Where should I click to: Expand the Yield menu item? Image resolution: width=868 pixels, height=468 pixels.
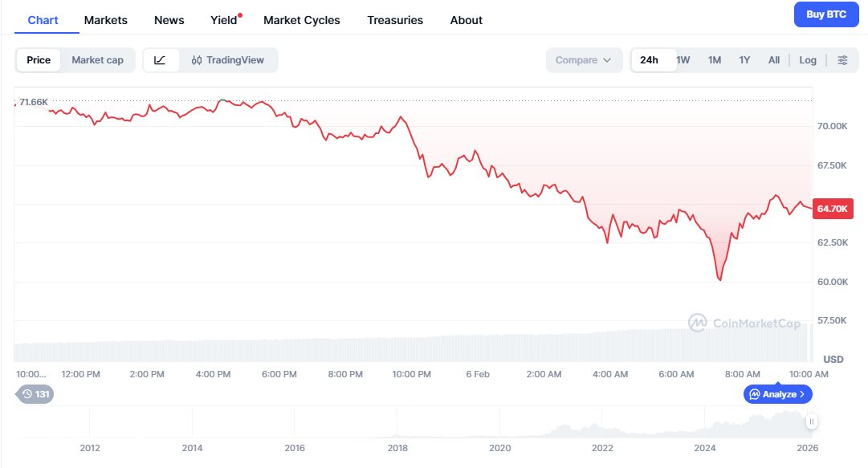pos(222,20)
